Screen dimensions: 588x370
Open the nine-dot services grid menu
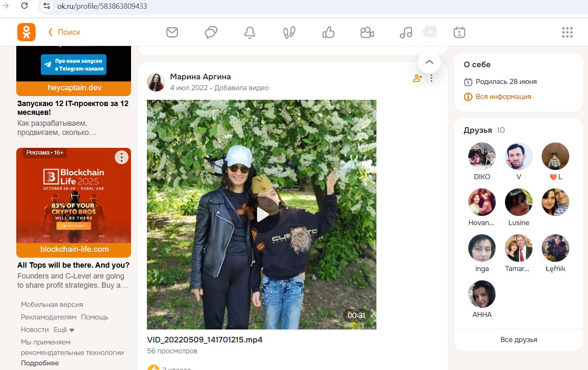[x=567, y=32]
